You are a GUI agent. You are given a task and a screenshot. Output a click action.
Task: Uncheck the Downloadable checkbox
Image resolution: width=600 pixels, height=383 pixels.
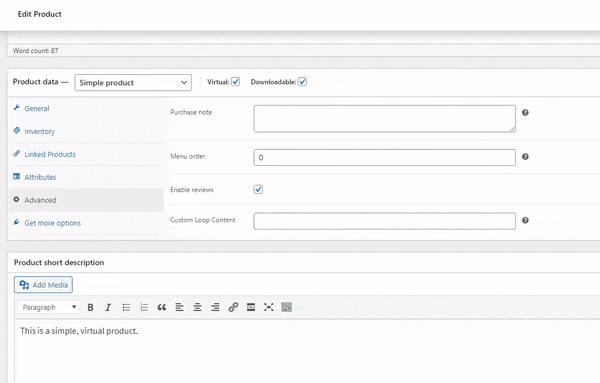coord(302,81)
